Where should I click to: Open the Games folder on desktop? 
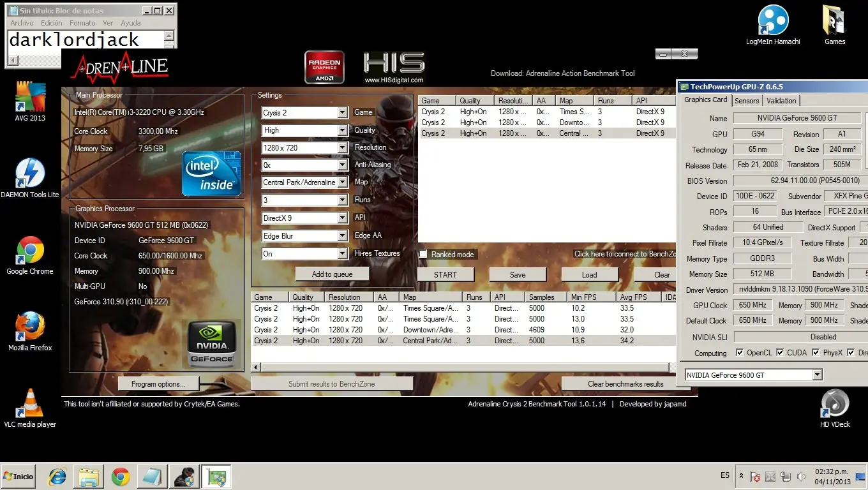click(835, 26)
